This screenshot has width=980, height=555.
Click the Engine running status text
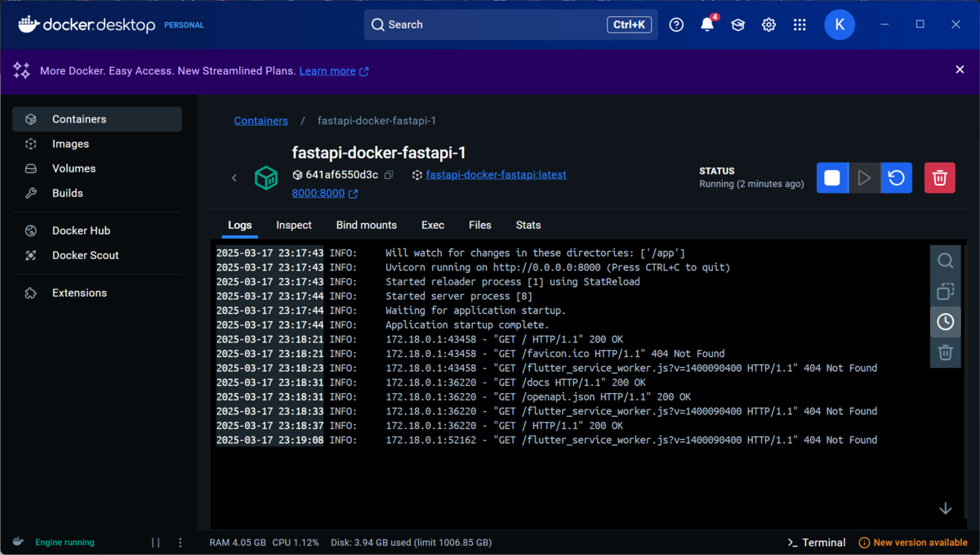65,543
